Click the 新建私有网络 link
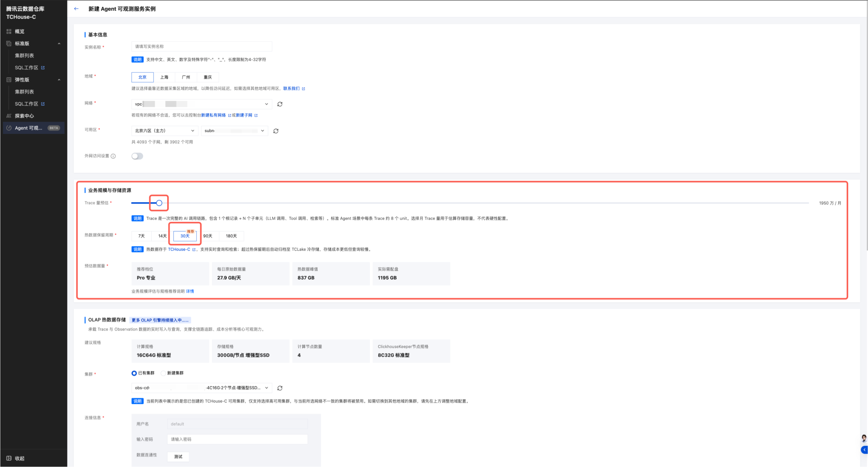868x467 pixels. 213,115
